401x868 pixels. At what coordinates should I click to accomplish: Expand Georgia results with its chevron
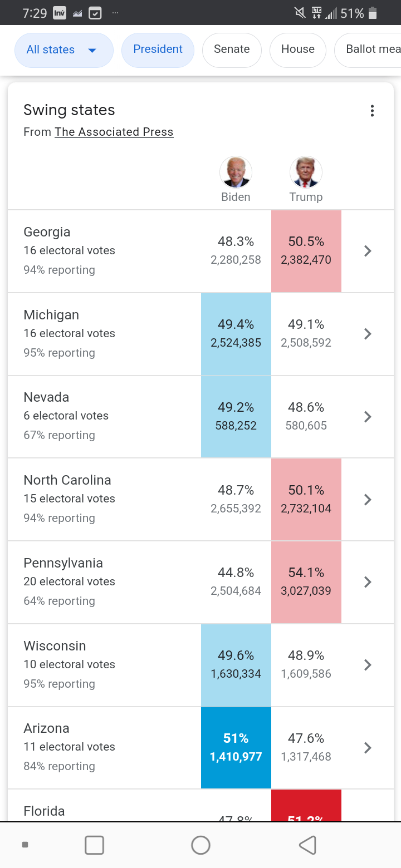point(367,251)
